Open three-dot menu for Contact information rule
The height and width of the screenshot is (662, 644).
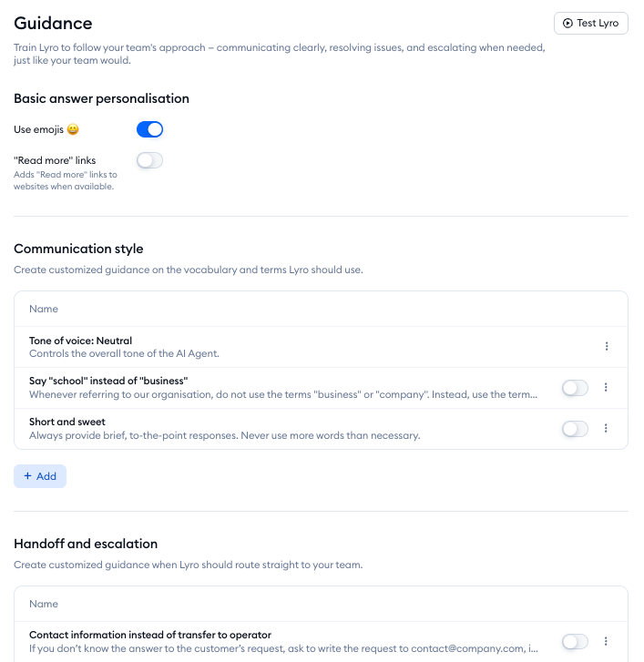(x=607, y=642)
